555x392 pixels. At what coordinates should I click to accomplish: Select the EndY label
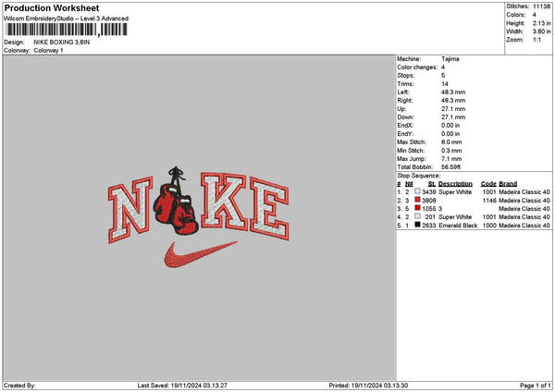pos(405,134)
